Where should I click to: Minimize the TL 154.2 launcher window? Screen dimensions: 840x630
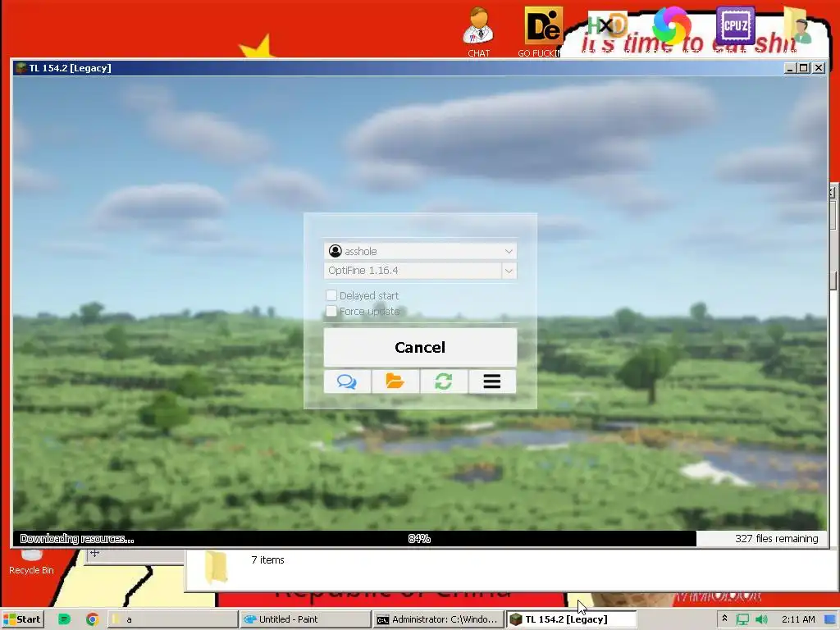point(790,68)
